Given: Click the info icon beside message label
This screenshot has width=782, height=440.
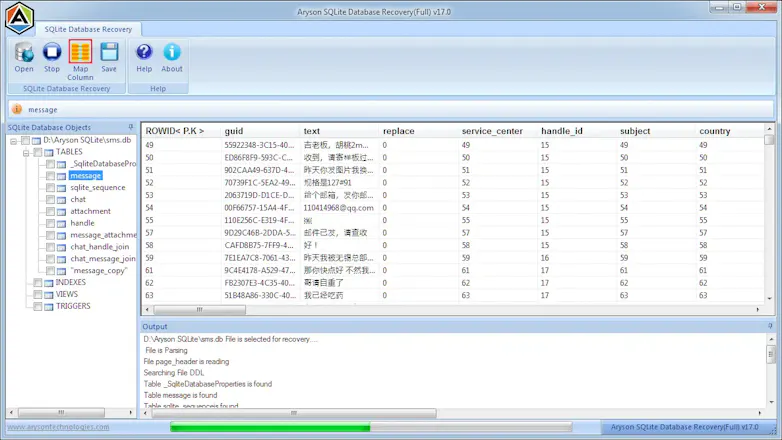Looking at the screenshot, I should [x=17, y=109].
